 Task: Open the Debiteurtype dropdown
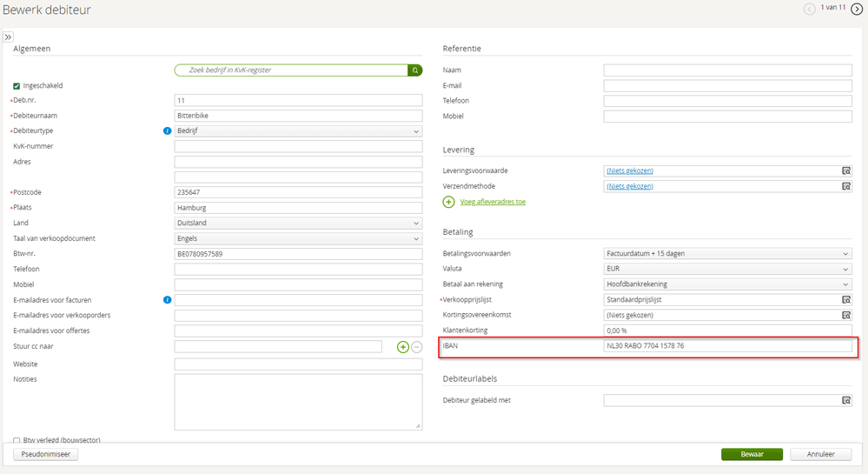tap(298, 131)
